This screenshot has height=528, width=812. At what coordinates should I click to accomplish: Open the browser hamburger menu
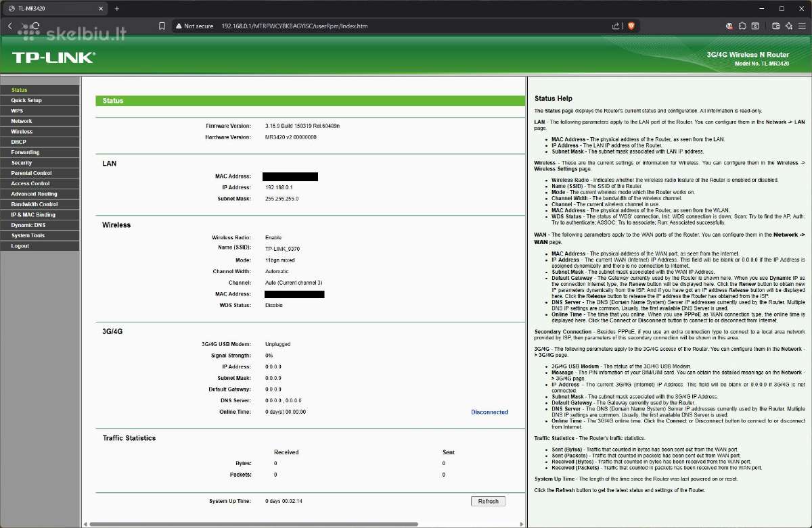click(x=802, y=26)
